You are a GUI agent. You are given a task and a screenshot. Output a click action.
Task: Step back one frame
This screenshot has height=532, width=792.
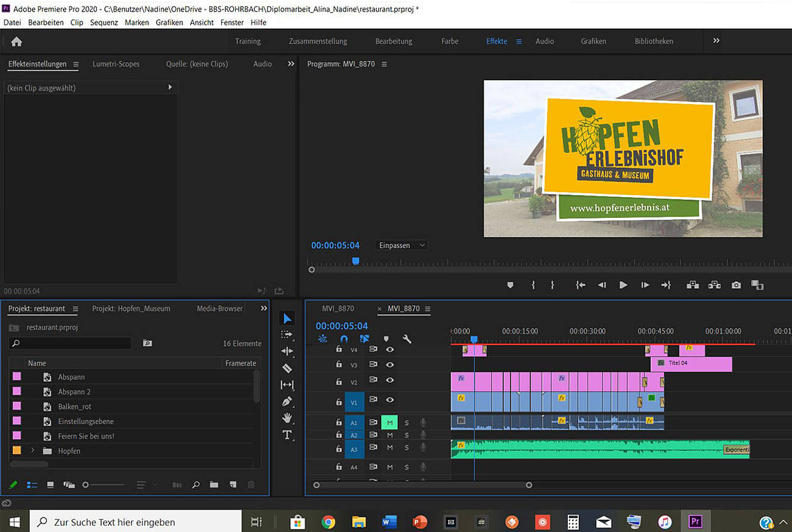coord(602,285)
